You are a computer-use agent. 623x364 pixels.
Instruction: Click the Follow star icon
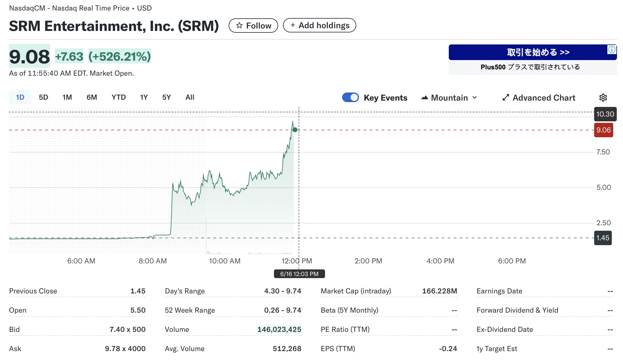pyautogui.click(x=239, y=26)
